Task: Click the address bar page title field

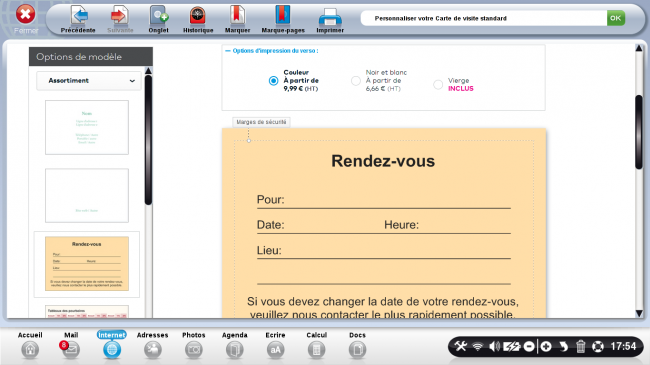Action: click(484, 18)
